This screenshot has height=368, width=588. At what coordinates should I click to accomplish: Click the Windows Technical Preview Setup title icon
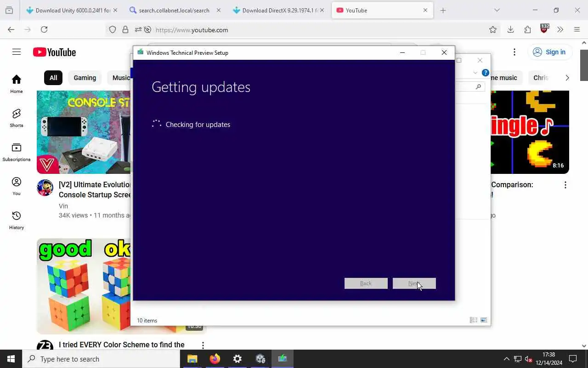click(x=140, y=52)
